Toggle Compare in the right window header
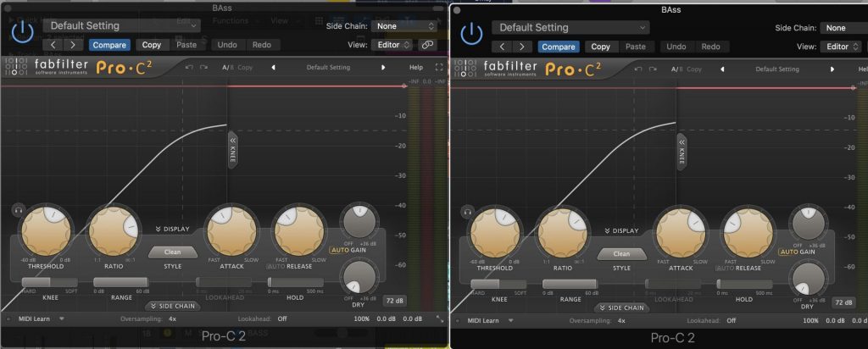 [558, 47]
